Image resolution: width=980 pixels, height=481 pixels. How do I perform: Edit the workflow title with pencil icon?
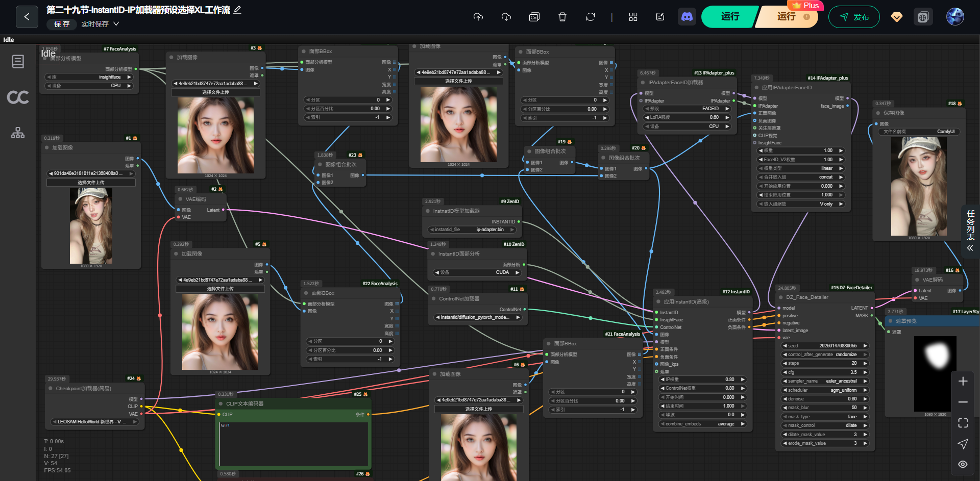[237, 10]
